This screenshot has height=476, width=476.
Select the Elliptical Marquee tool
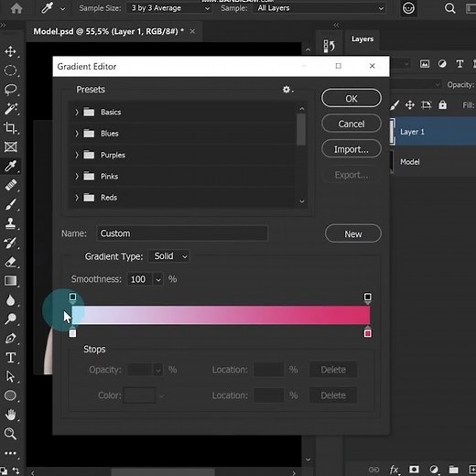pos(10,70)
